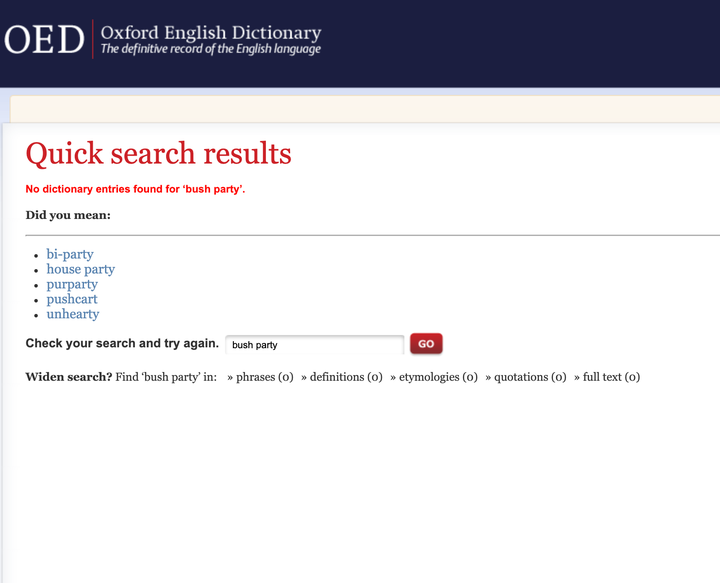Click the 'Quick search results' heading
Screen dimensions: 720x583
coord(158,153)
